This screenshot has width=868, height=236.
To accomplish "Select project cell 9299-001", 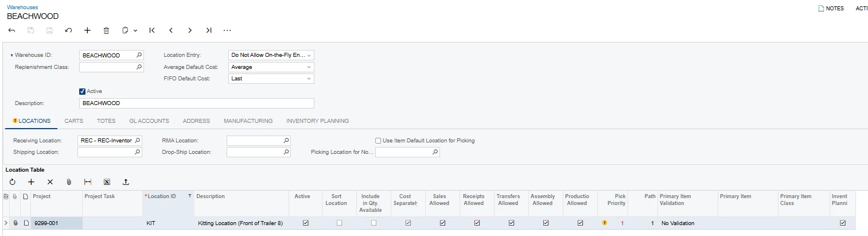I will (x=57, y=223).
